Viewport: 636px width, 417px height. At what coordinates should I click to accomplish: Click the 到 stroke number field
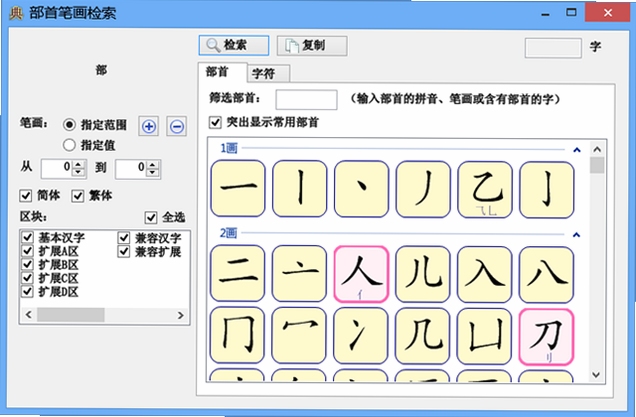click(131, 169)
